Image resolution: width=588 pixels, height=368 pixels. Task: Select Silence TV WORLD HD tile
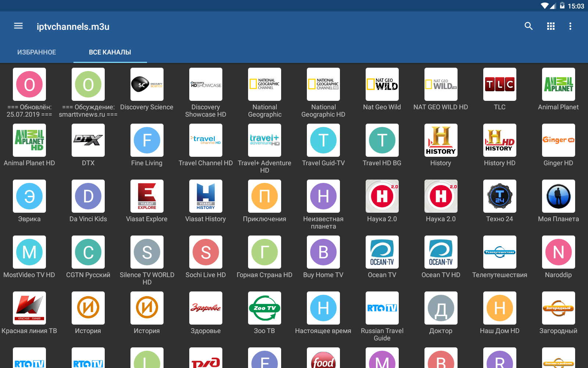point(147,252)
